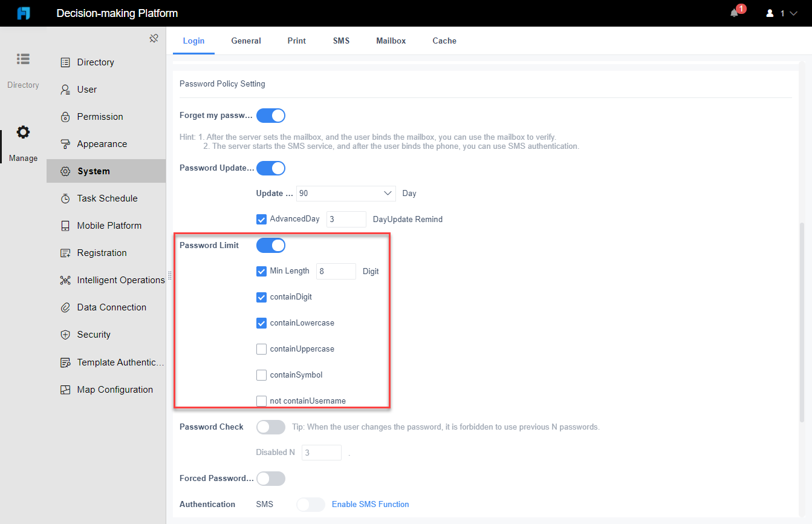Uncheck the containDigit option
Viewport: 812px width, 524px height.
coord(261,297)
